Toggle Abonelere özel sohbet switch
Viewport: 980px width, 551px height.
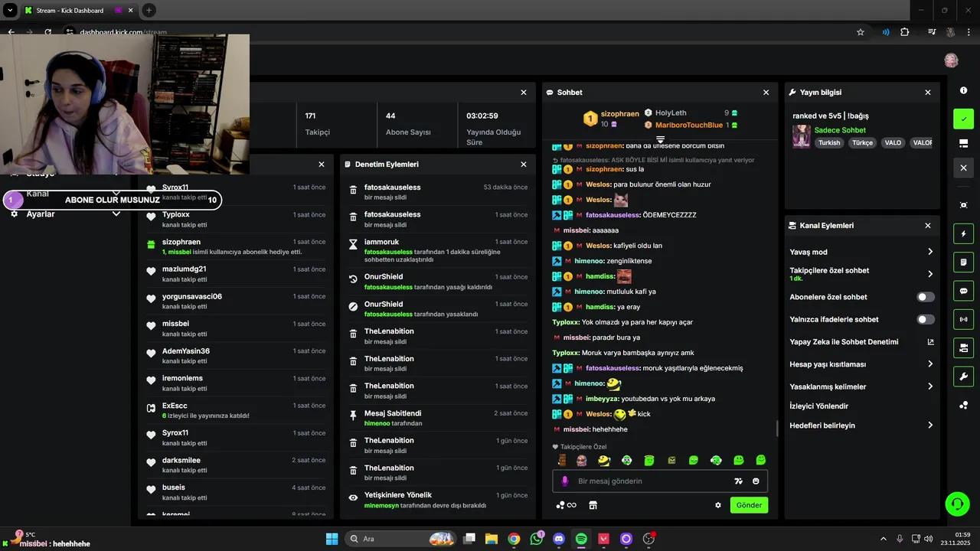pos(926,297)
